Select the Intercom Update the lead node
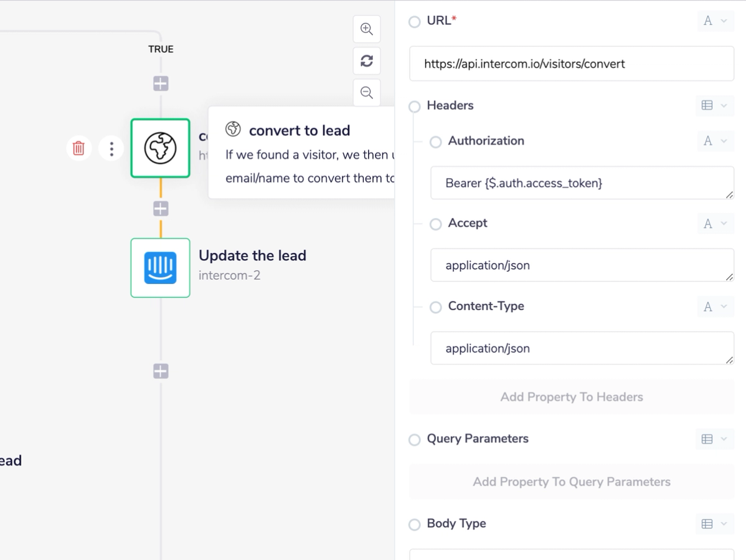Viewport: 746px width, 560px height. [161, 268]
